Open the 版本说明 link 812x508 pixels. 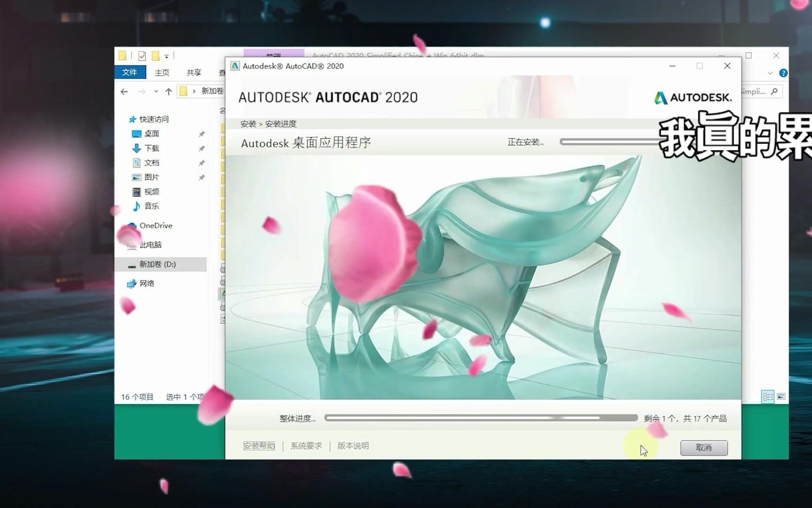click(x=353, y=445)
